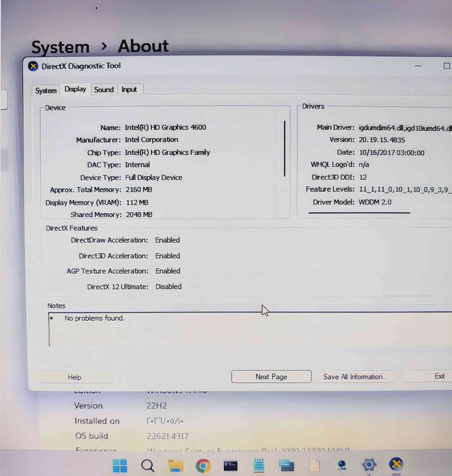
Task: Minimize the DirectX Diagnostic Tool window
Action: point(418,66)
